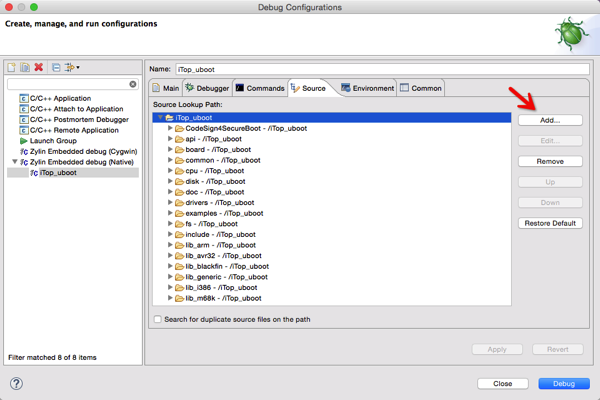This screenshot has height=400, width=600.
Task: Click the New launch configuration icon
Action: 12,68
